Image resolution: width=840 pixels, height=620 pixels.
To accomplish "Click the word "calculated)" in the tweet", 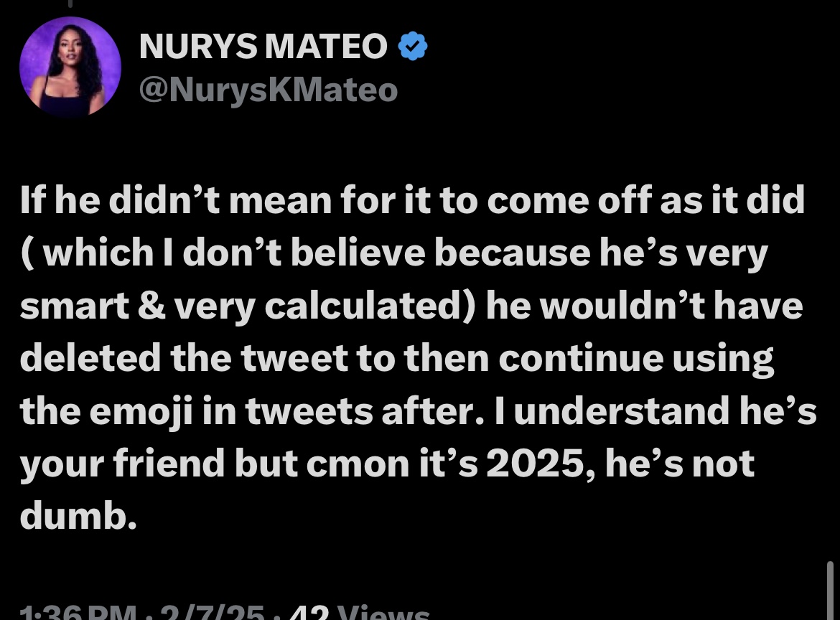I will (370, 306).
